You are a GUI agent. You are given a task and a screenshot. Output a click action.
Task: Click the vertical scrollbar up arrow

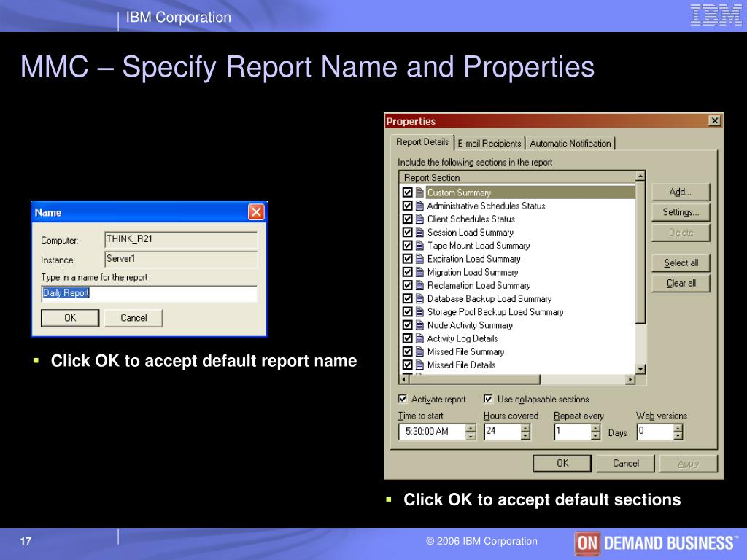point(640,176)
